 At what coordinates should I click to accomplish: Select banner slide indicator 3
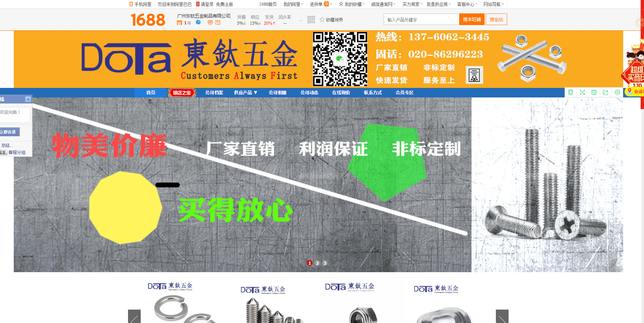click(325, 263)
